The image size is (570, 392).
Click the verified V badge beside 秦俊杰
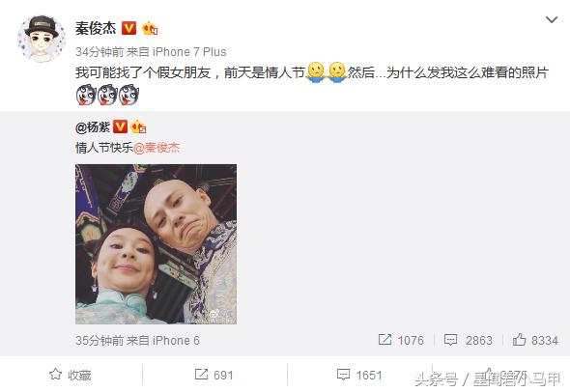pos(128,28)
